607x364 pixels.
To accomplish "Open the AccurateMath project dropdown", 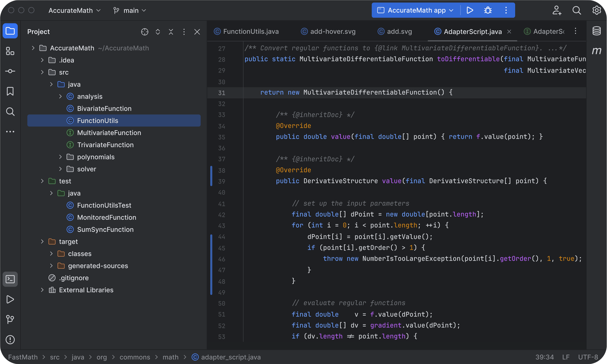I will 75,10.
